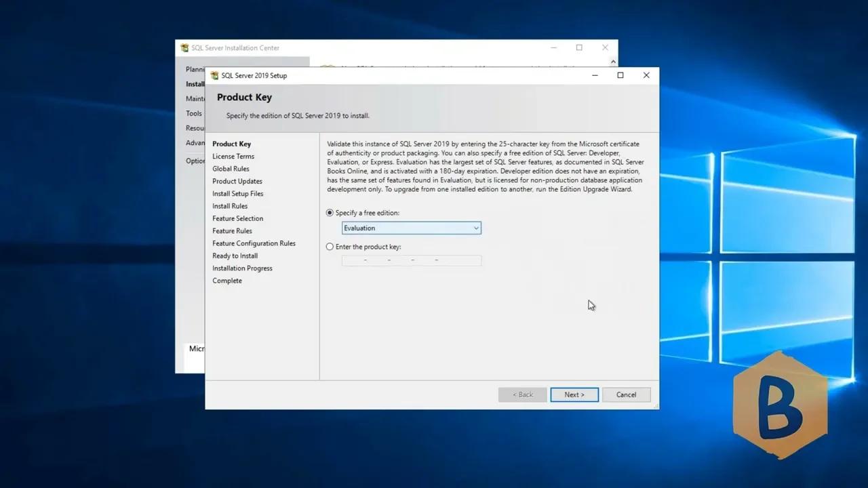Select the Feature Selection setup step
Viewport: 868px width, 488px height.
tap(237, 218)
